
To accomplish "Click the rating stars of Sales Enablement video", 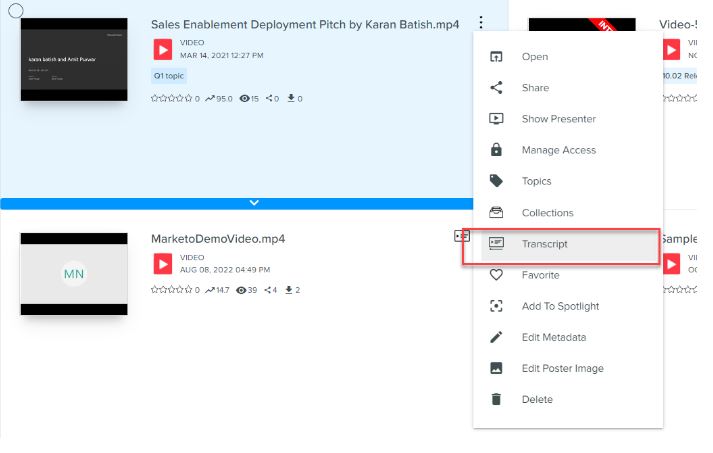I will coord(172,98).
